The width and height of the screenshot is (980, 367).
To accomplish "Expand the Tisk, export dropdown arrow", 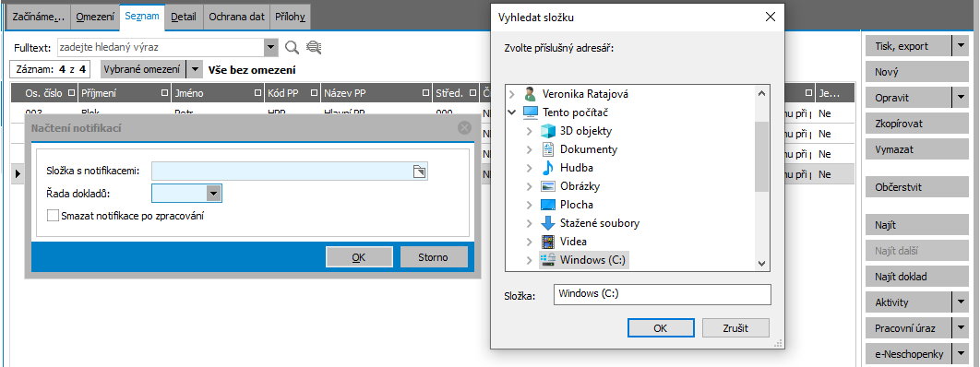I will point(960,46).
